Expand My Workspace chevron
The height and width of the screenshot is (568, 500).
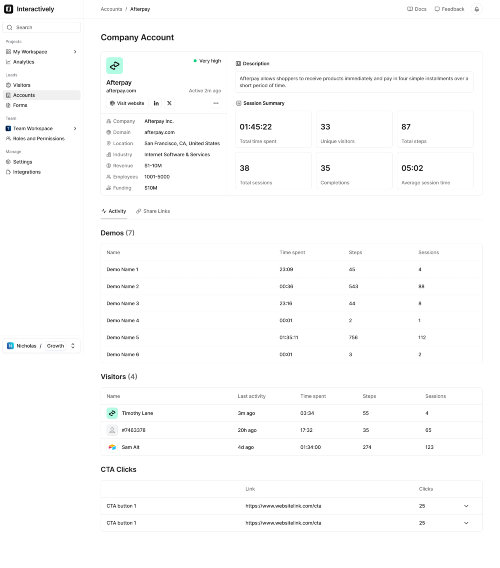point(75,52)
